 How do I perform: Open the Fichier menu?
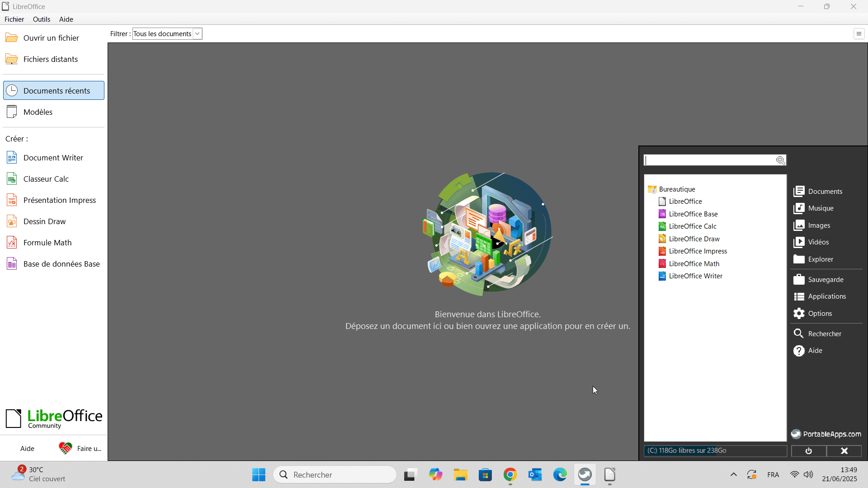click(14, 19)
